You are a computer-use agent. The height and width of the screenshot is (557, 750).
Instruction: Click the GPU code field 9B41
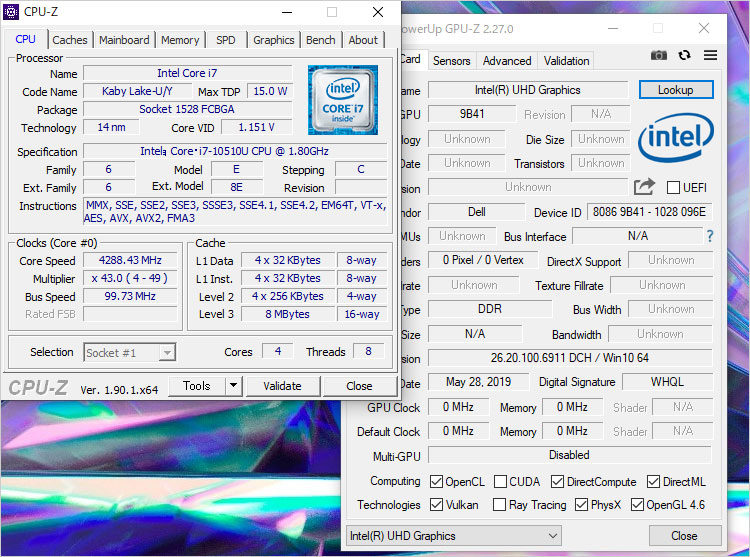pyautogui.click(x=472, y=114)
